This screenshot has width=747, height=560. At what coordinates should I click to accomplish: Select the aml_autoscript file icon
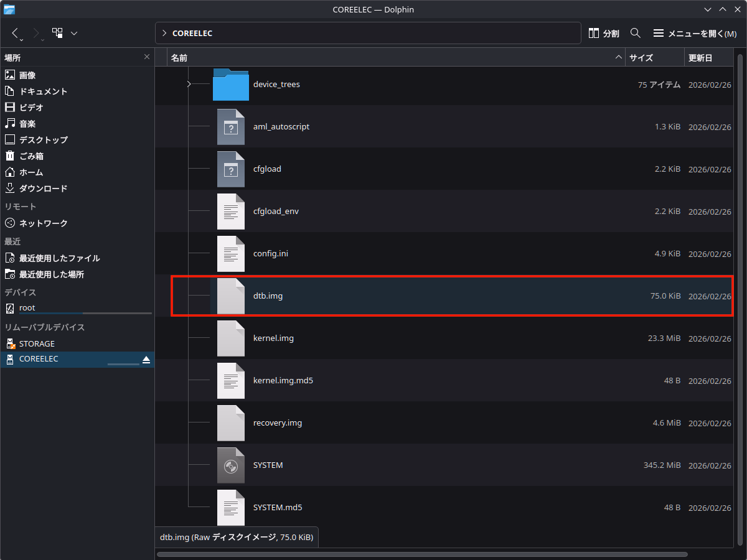tap(230, 127)
